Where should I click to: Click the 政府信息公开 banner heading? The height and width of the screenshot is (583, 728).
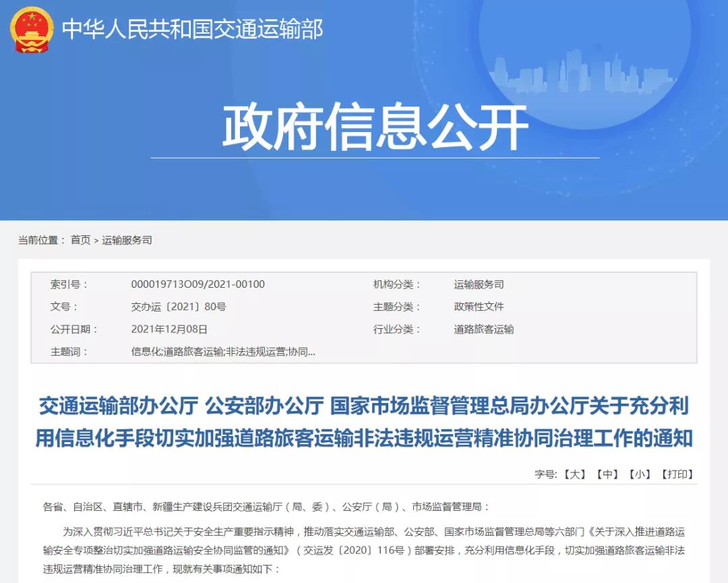click(x=375, y=127)
